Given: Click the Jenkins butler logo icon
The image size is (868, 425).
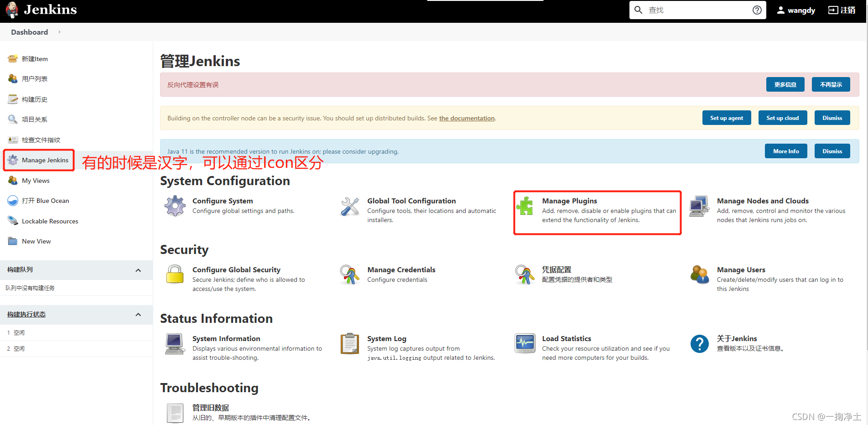Looking at the screenshot, I should 12,10.
